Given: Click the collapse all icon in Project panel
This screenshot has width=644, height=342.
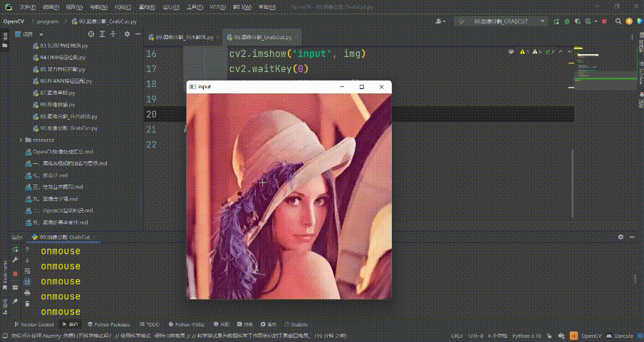Looking at the screenshot, I should pyautogui.click(x=113, y=34).
